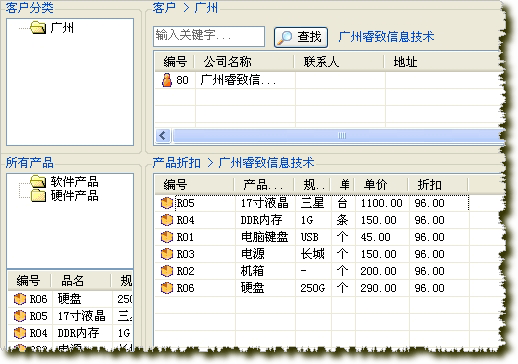The width and height of the screenshot is (518, 364).
Task: Select the 硬盘 row in product list
Action: click(x=71, y=299)
